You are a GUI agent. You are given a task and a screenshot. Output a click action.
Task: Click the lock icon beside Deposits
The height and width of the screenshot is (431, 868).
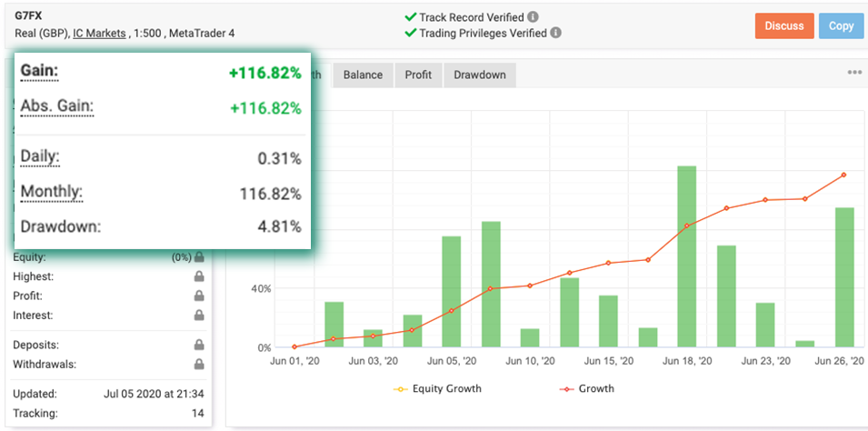tap(198, 346)
